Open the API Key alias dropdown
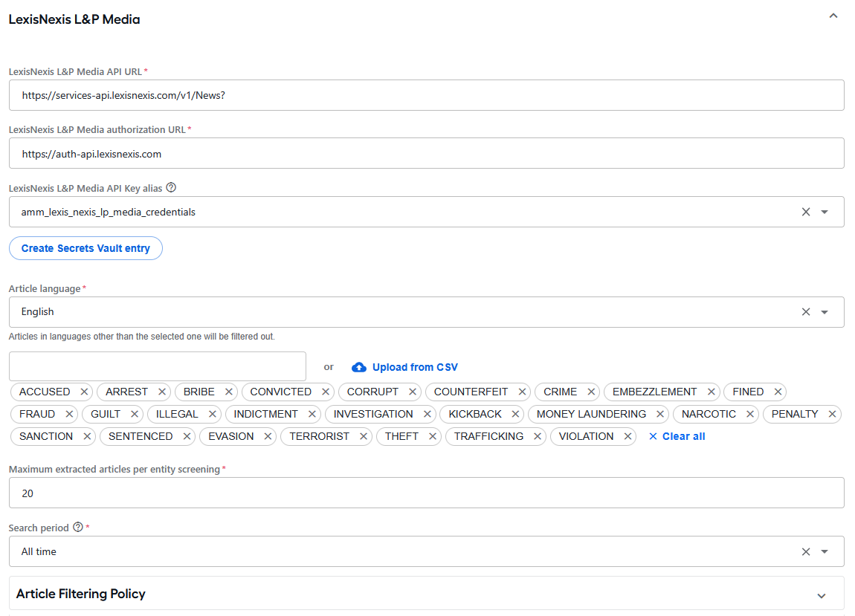 (x=825, y=212)
